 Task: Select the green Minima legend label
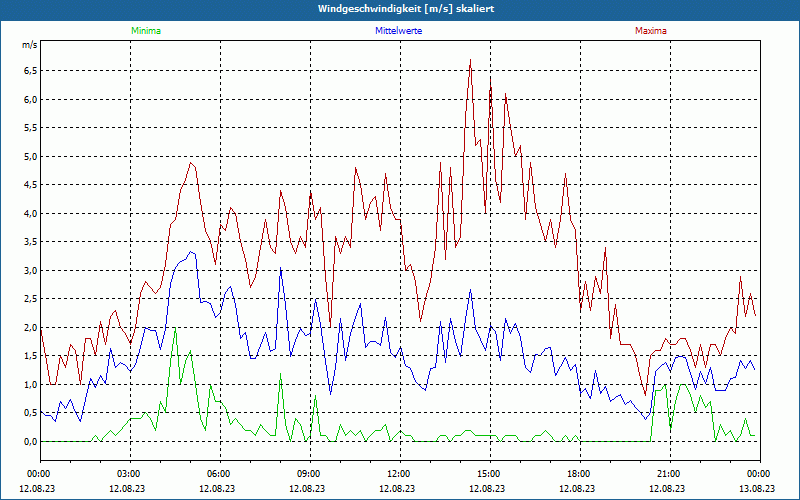tap(146, 31)
